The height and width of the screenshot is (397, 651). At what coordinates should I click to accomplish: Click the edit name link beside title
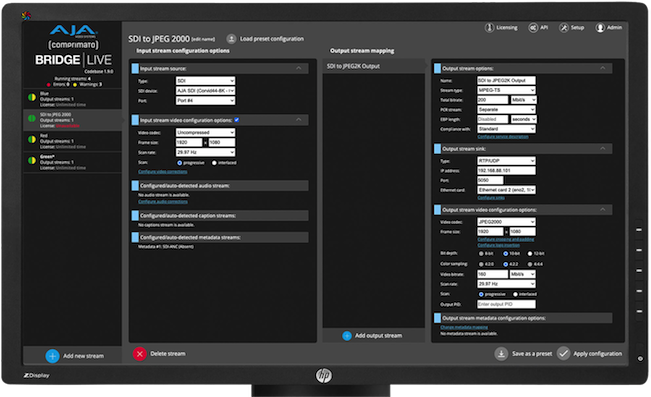pyautogui.click(x=203, y=39)
